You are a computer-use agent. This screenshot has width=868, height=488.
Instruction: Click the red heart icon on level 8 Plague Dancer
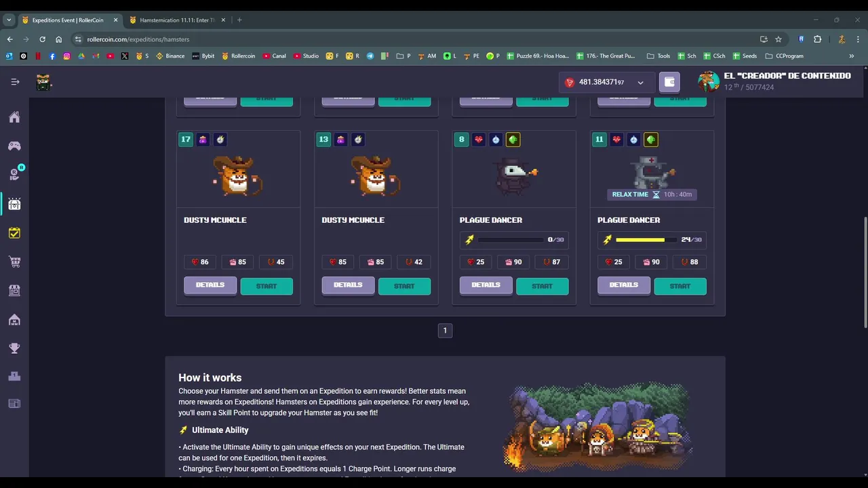coord(479,140)
